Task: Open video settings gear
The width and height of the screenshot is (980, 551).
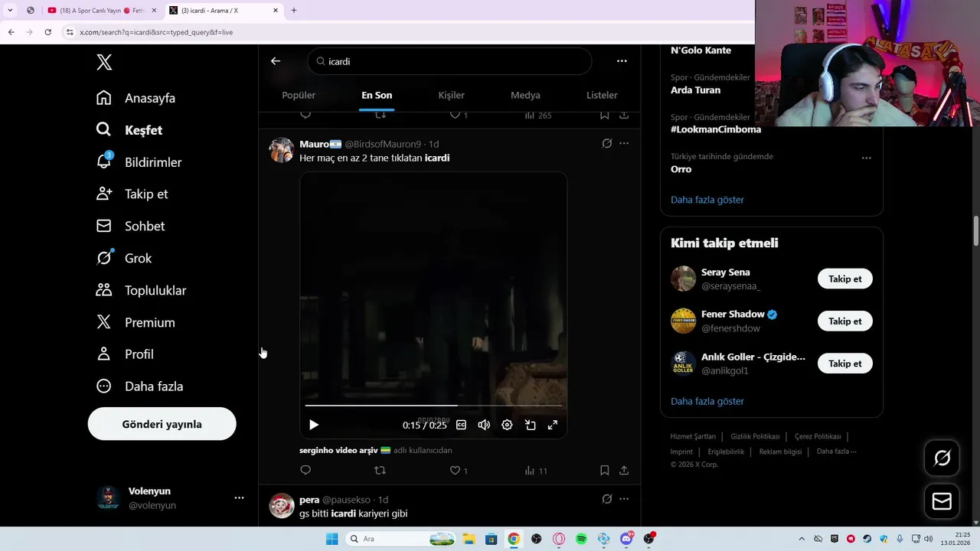Action: pyautogui.click(x=507, y=425)
